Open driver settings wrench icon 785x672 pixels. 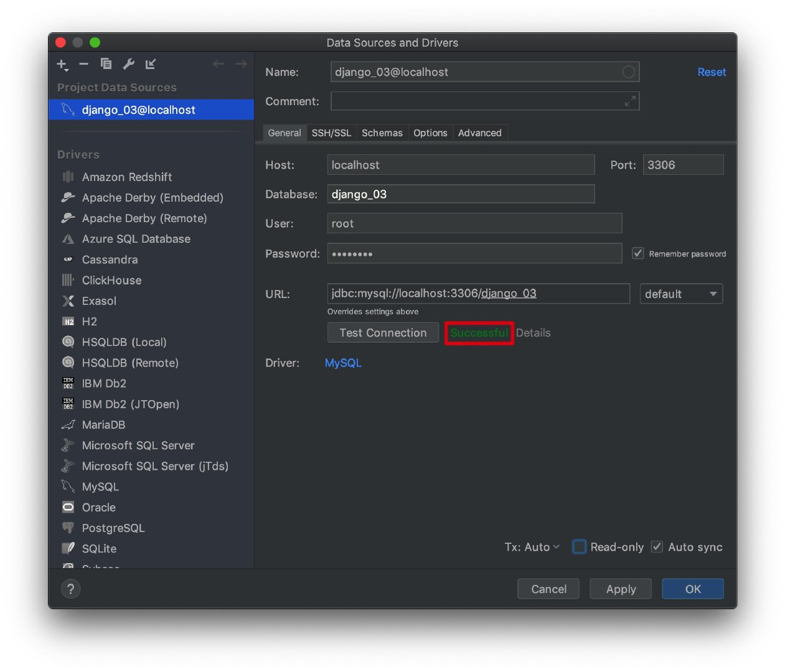128,63
